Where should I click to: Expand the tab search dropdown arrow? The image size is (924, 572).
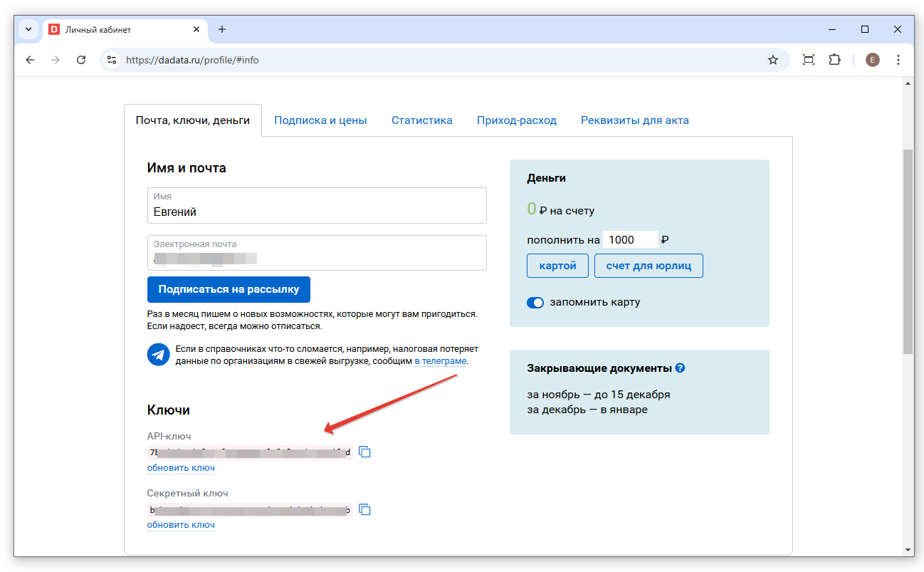(x=28, y=29)
